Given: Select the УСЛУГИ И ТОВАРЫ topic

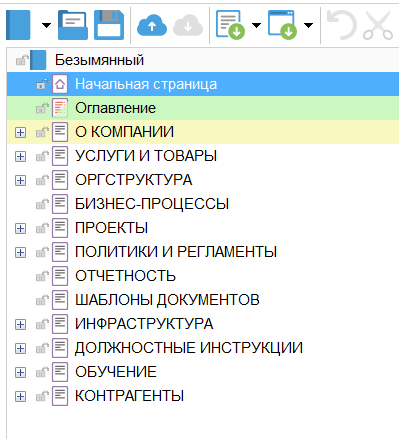Looking at the screenshot, I should pos(146,156).
